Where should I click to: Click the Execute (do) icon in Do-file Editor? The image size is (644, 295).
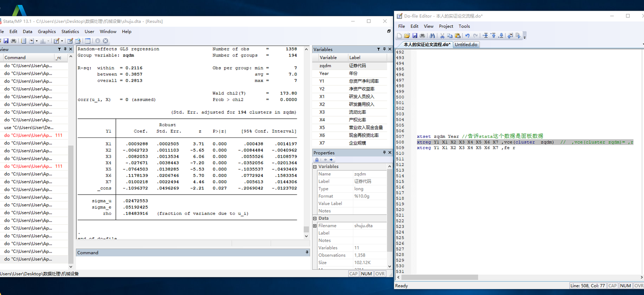[518, 36]
